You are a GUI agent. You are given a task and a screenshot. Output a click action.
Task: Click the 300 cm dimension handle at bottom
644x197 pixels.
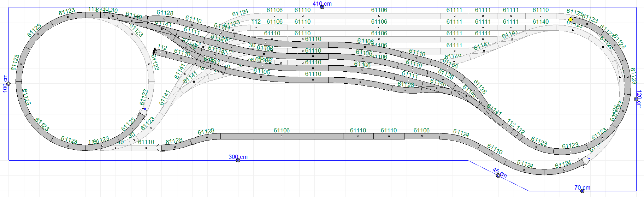pos(238,160)
